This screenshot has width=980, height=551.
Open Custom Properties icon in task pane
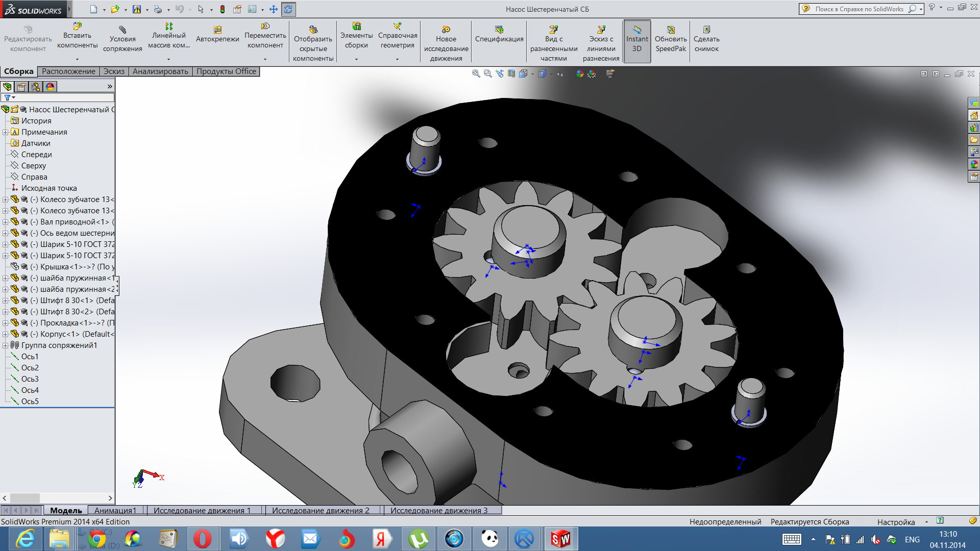pos(974,177)
